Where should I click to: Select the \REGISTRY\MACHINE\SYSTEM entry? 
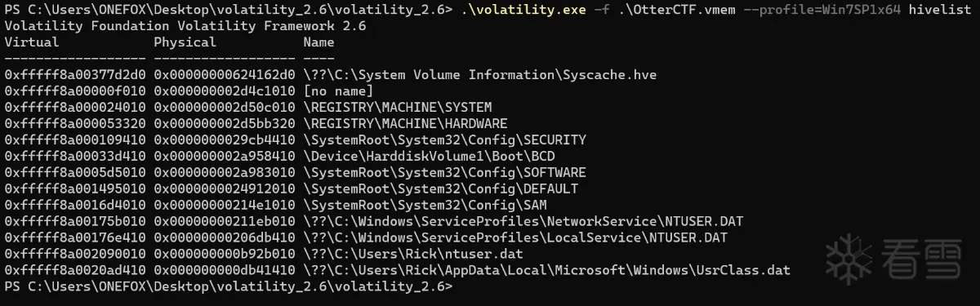pyautogui.click(x=397, y=107)
